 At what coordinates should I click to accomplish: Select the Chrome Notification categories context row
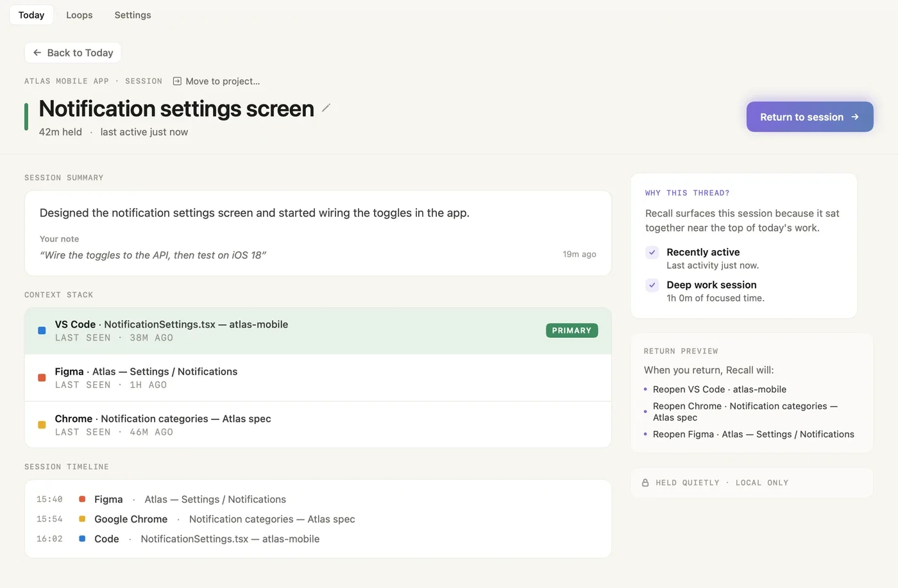tap(318, 424)
